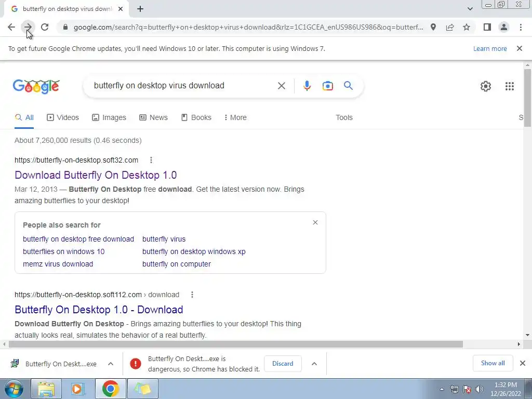Click the location pin icon in address bar
The height and width of the screenshot is (399, 532).
[433, 27]
